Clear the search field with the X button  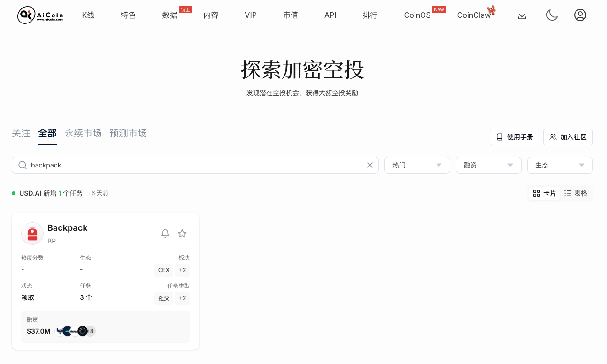(x=369, y=165)
